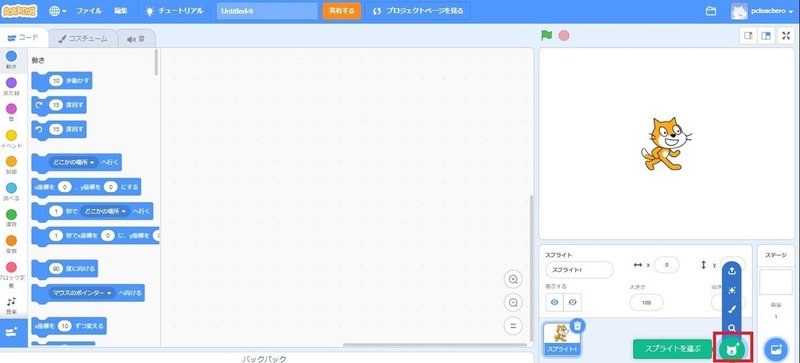Zoom out the code workspace
Screen dimensions: 800x363
point(513,303)
